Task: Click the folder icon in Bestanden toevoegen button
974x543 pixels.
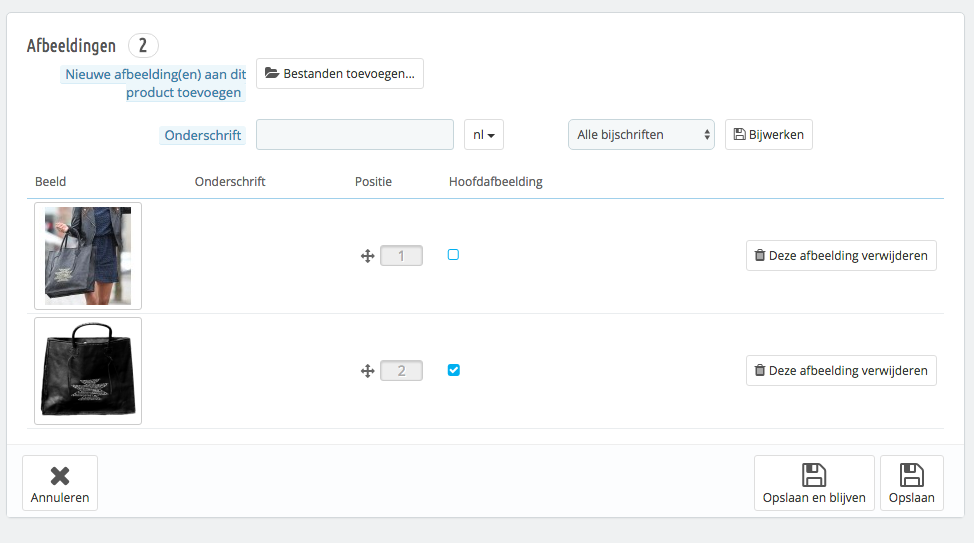Action: coord(271,73)
